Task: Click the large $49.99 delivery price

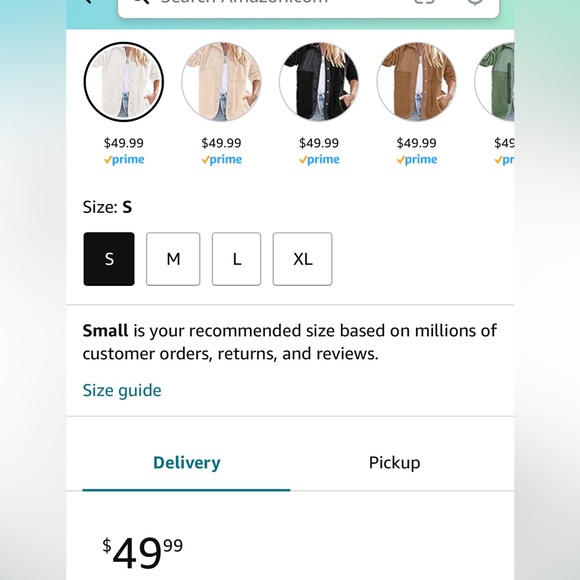Action: click(x=143, y=553)
